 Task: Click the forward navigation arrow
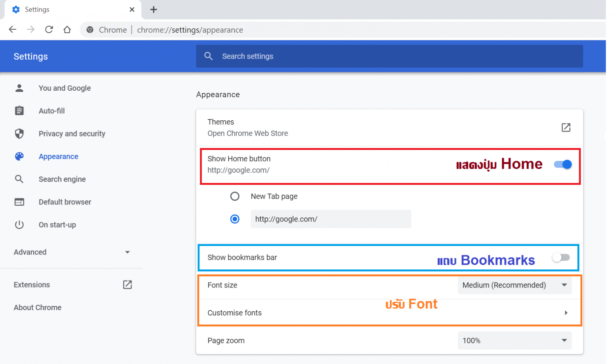[31, 30]
